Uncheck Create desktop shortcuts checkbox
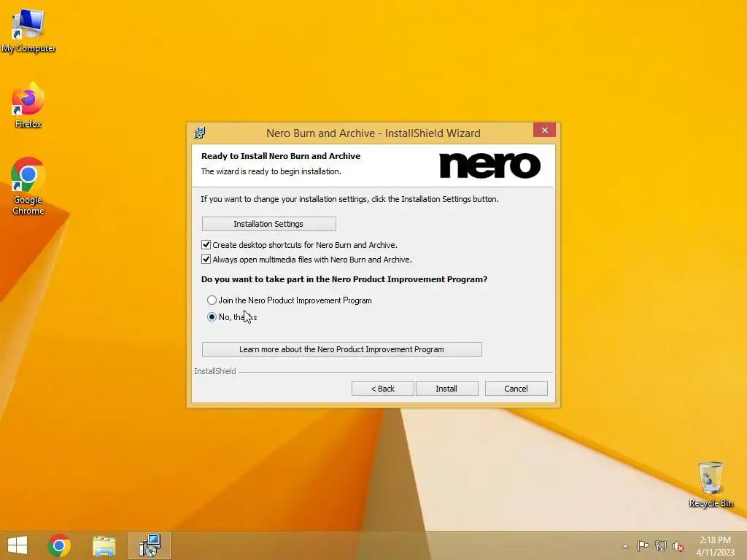The height and width of the screenshot is (560, 747). tap(206, 245)
